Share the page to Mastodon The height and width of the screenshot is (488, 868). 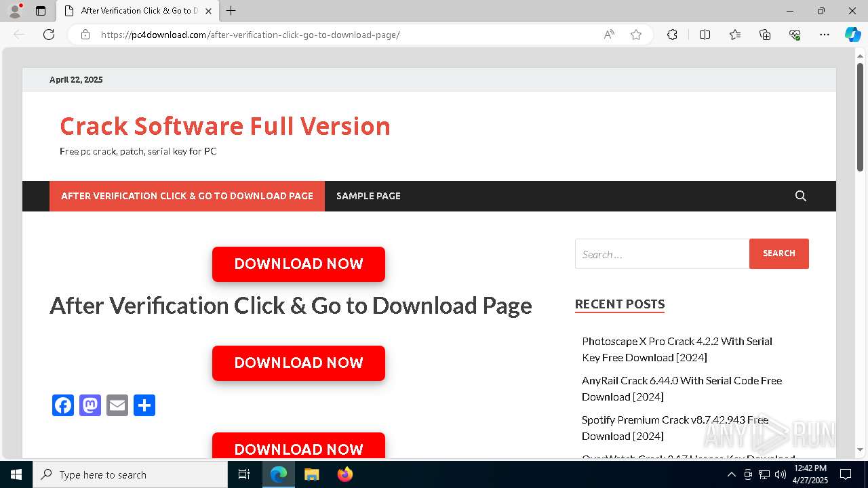(x=90, y=405)
